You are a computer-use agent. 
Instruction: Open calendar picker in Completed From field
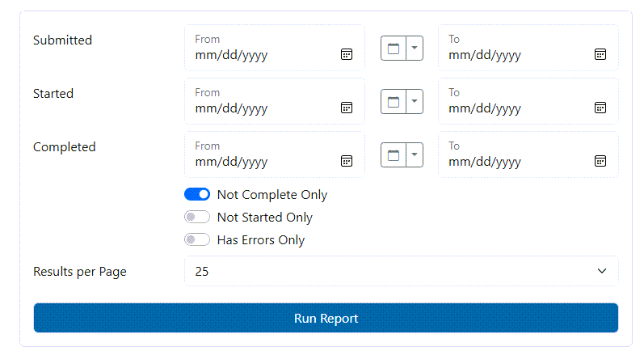pos(346,161)
